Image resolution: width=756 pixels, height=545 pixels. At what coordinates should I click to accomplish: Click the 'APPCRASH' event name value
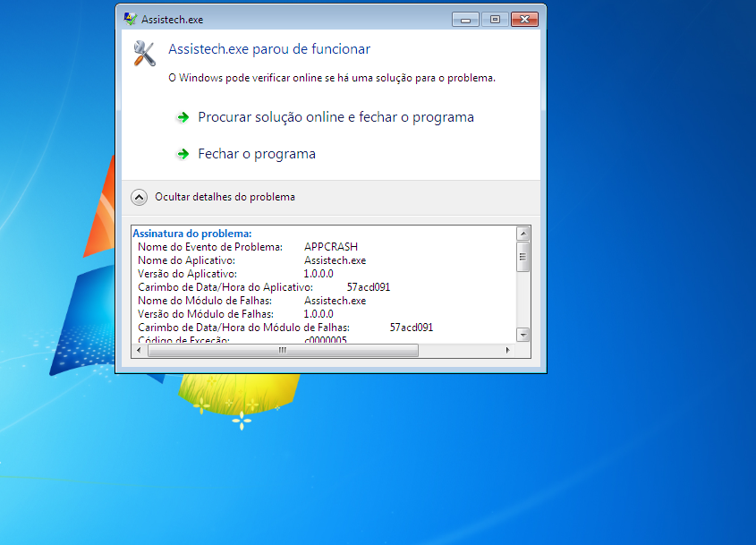331,247
